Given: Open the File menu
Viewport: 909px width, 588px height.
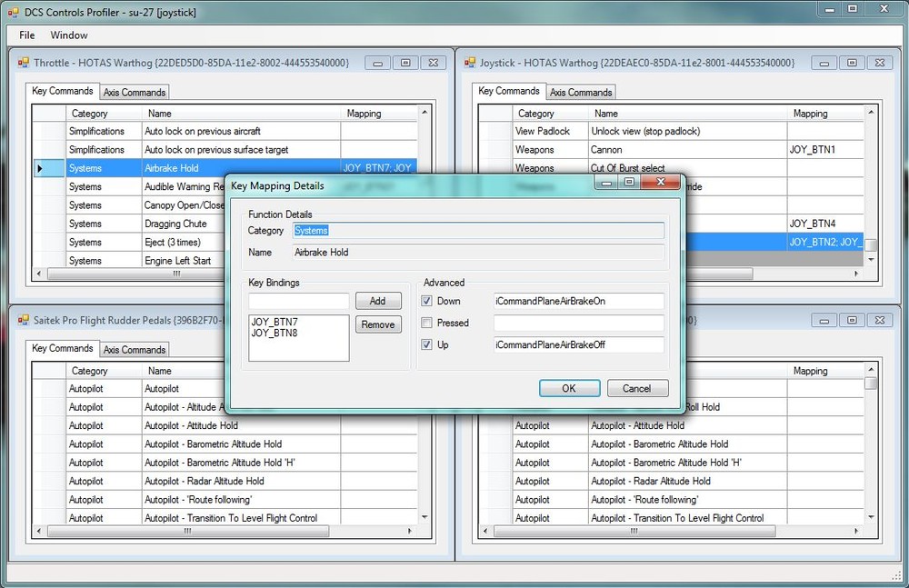Looking at the screenshot, I should (x=26, y=35).
